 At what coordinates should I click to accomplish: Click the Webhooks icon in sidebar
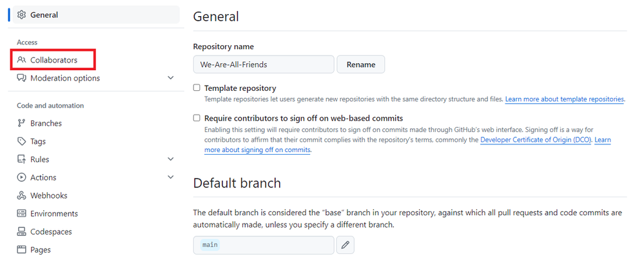coord(22,195)
